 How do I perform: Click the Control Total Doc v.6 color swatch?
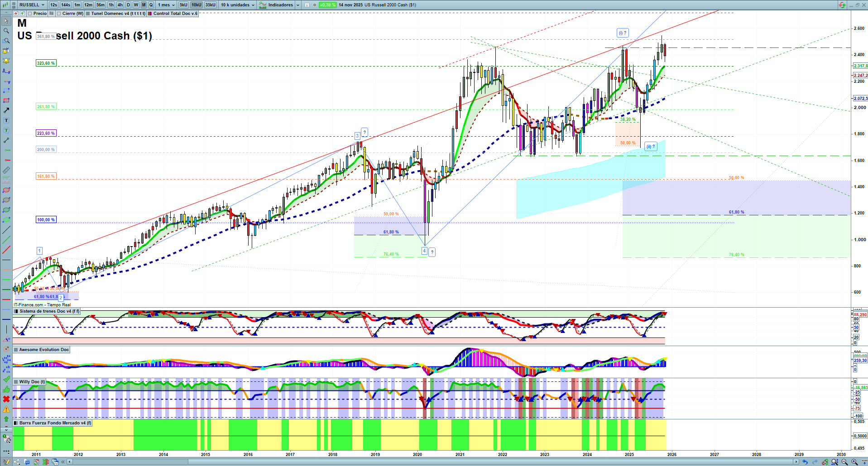coord(150,14)
